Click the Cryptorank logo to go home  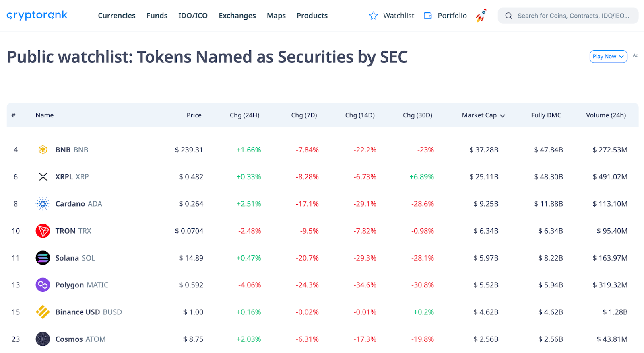coord(37,16)
